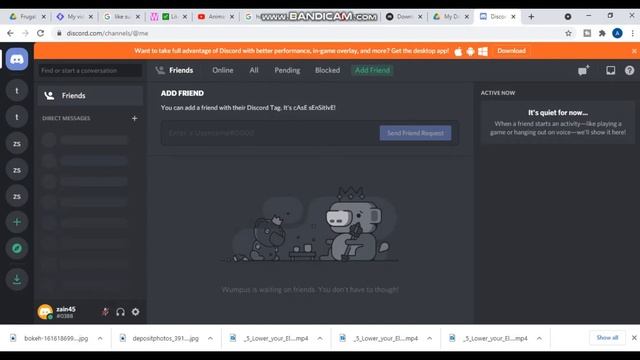Open Inbox icon in top bar
This screenshot has width=640, height=360.
(611, 70)
